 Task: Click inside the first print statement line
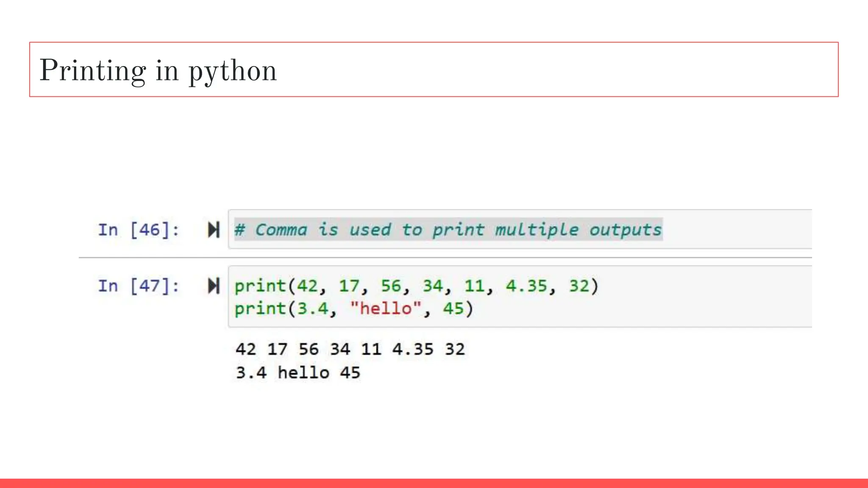416,286
